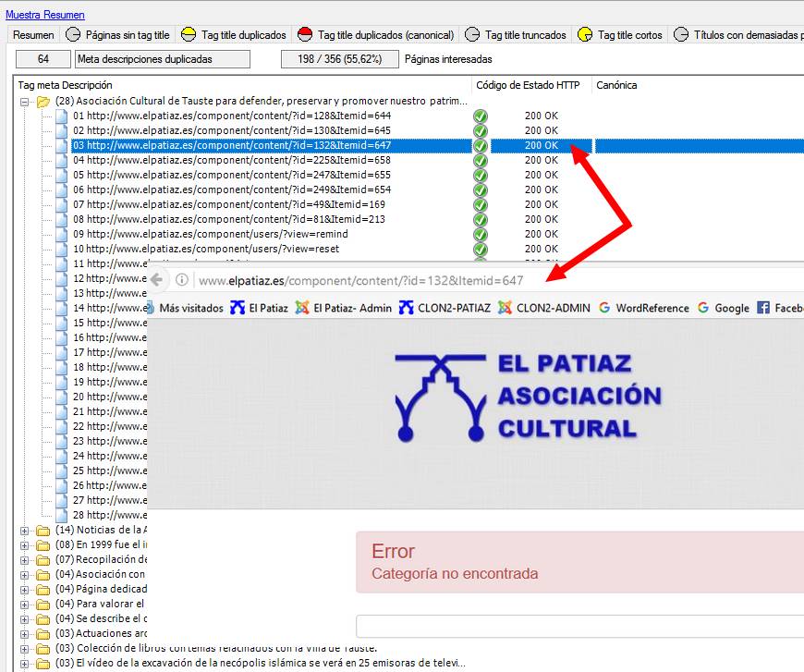Select row 05 URL with id=247&Itemid=655
Screen dimensions: 804x672
coord(232,176)
